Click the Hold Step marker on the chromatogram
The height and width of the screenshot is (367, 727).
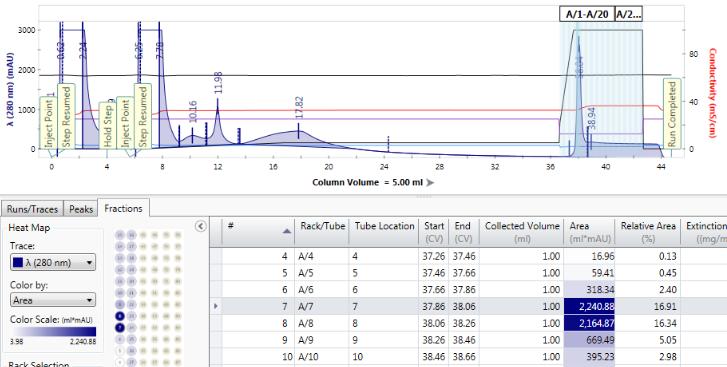(108, 125)
